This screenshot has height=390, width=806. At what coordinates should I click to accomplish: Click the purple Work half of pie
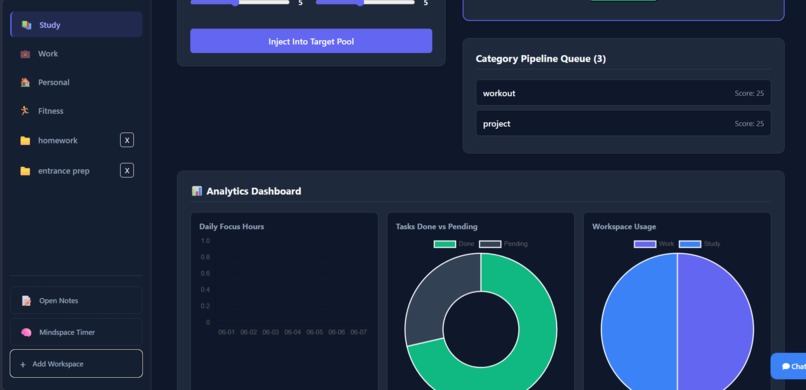point(717,329)
